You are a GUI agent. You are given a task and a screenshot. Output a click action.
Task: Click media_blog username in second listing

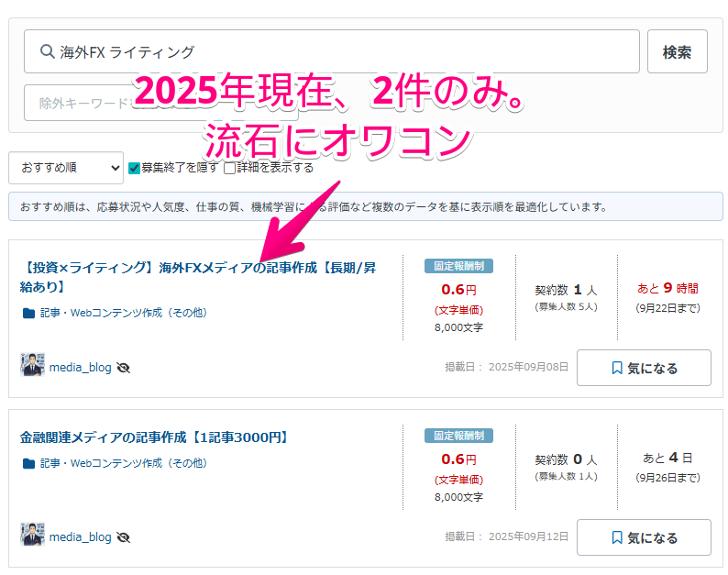pyautogui.click(x=80, y=536)
